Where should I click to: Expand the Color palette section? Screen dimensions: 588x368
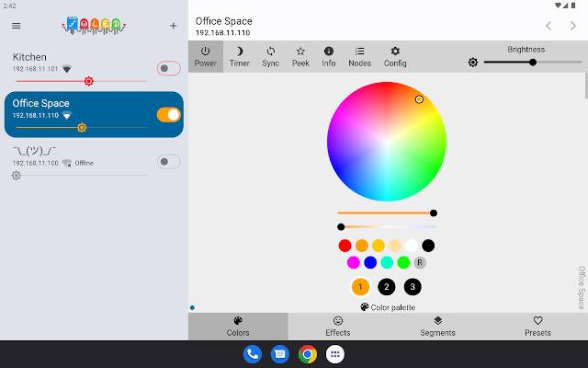[388, 307]
